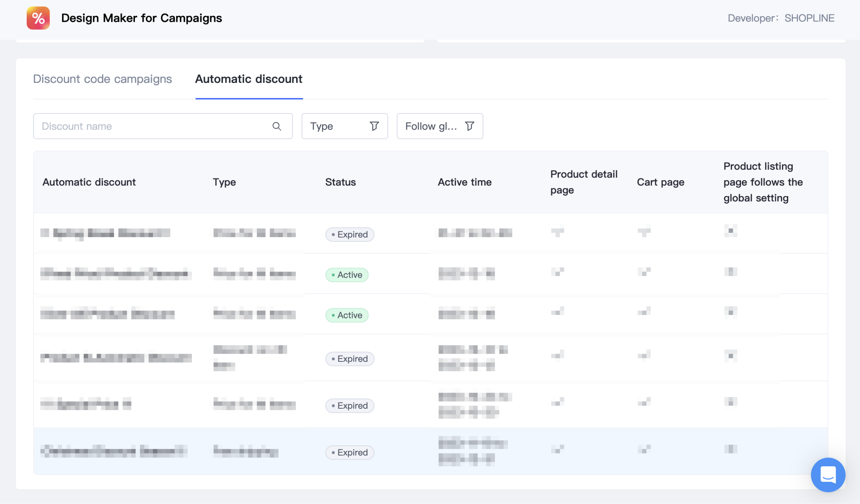Click the funnel icon beside Follow gl...
This screenshot has width=860, height=504.
pyautogui.click(x=469, y=126)
